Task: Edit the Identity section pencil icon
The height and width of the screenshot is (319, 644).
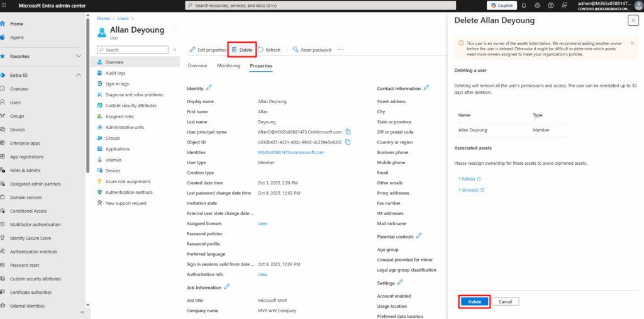Action: (x=209, y=88)
